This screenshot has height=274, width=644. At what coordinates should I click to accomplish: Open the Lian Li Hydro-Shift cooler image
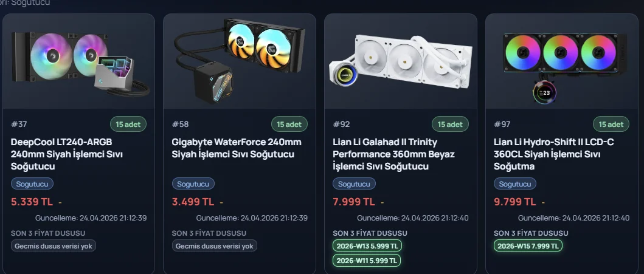tap(561, 61)
